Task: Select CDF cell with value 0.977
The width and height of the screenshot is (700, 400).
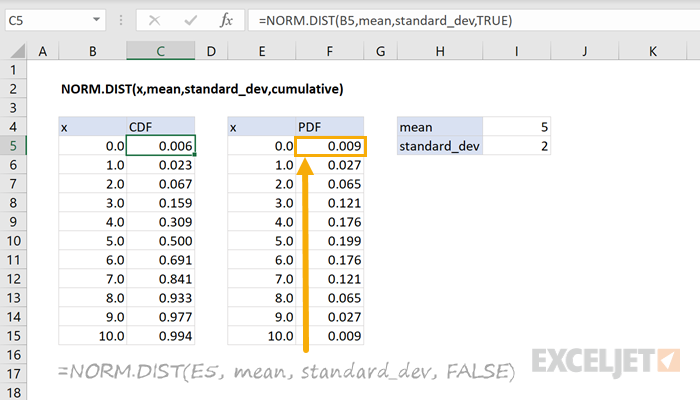Action: [x=161, y=317]
